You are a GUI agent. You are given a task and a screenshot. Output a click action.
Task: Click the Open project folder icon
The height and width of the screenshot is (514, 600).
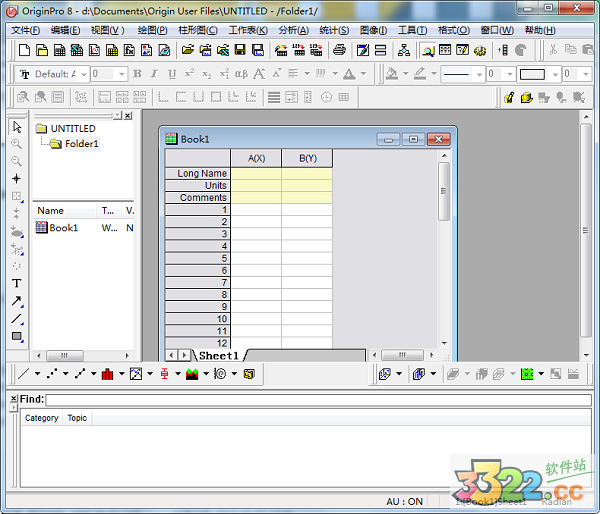(x=188, y=50)
